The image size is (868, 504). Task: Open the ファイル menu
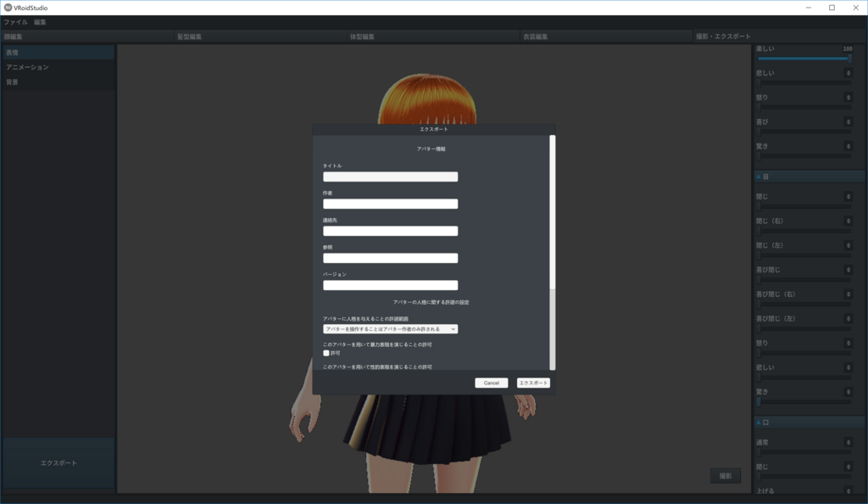coord(15,22)
